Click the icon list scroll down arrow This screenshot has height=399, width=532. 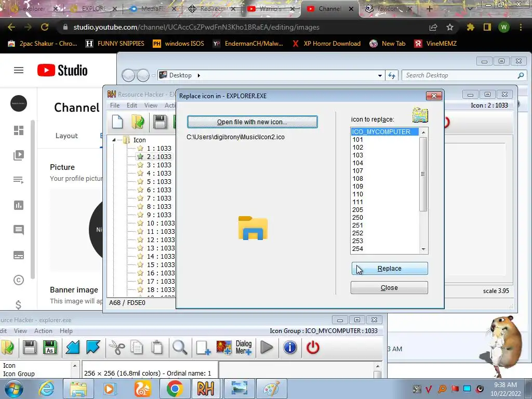click(423, 249)
